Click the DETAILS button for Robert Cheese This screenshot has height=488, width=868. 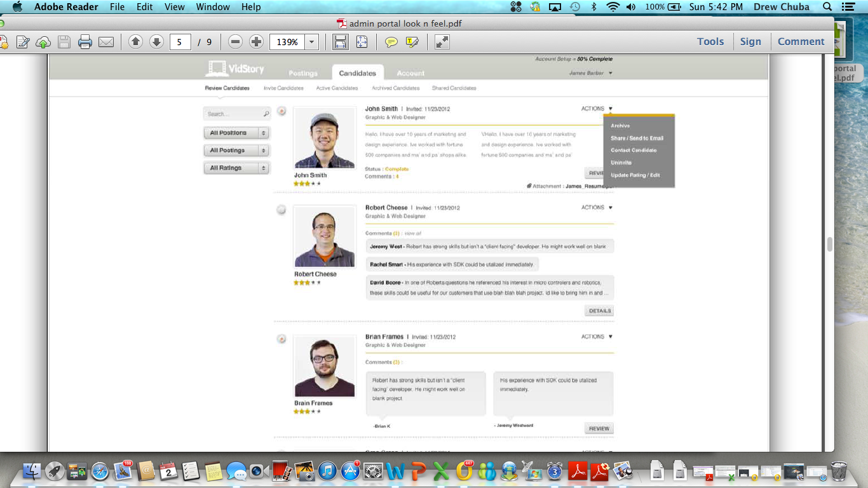tap(599, 311)
